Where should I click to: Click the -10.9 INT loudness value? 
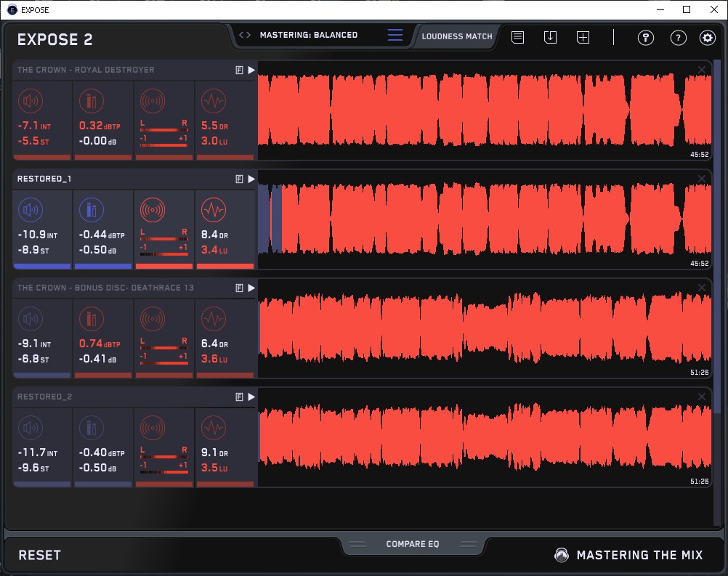(x=38, y=235)
